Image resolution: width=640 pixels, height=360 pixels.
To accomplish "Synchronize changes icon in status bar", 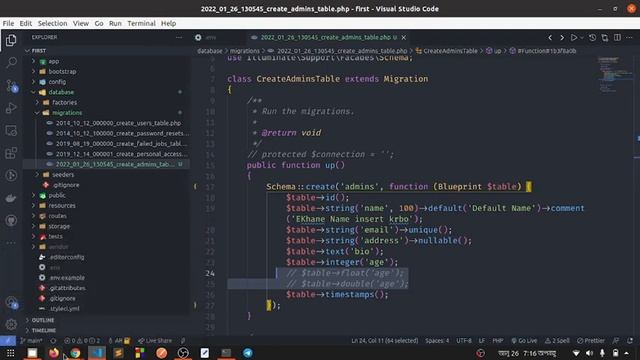I will 53,340.
